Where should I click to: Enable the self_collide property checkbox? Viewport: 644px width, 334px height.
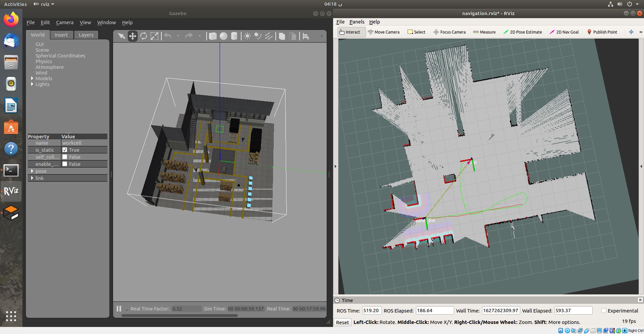[x=65, y=157]
